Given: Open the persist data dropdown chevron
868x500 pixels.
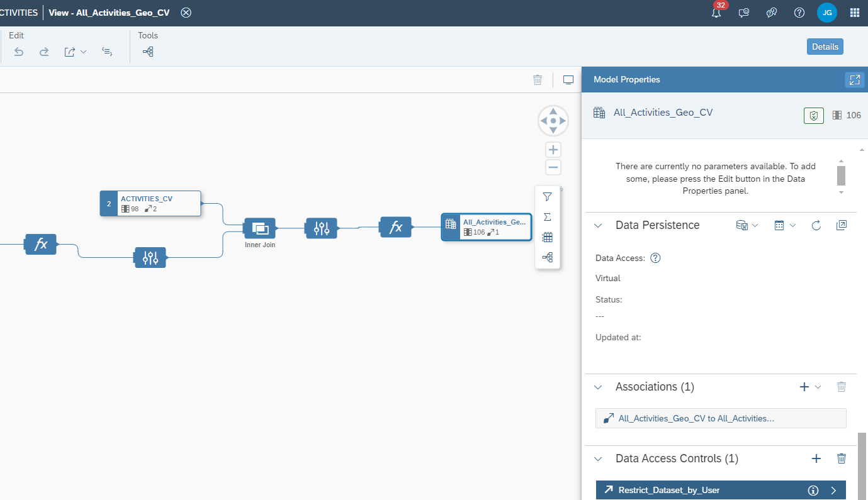Looking at the screenshot, I should pyautogui.click(x=754, y=225).
